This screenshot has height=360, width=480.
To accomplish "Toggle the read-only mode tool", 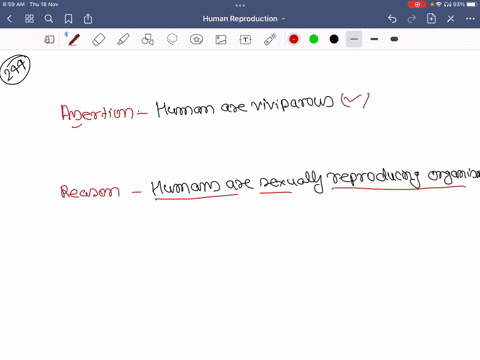I will coord(49,40).
